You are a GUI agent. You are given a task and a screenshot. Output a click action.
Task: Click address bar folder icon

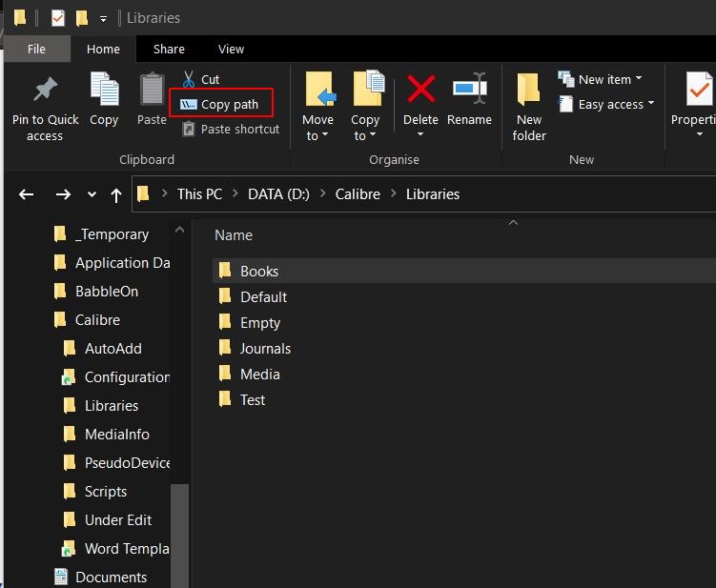click(143, 194)
